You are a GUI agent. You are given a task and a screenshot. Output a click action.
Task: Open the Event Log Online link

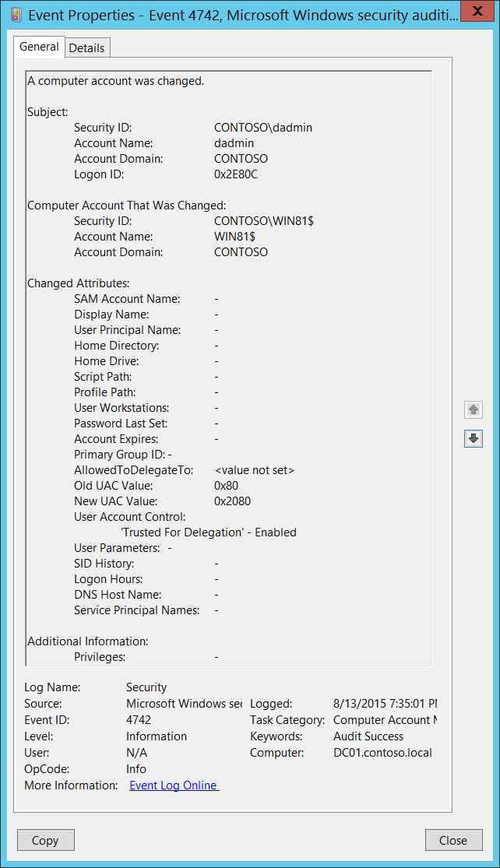[174, 785]
